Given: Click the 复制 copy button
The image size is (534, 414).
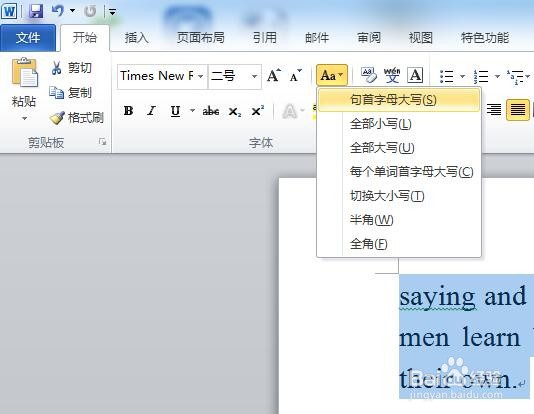Looking at the screenshot, I should click(x=71, y=92).
